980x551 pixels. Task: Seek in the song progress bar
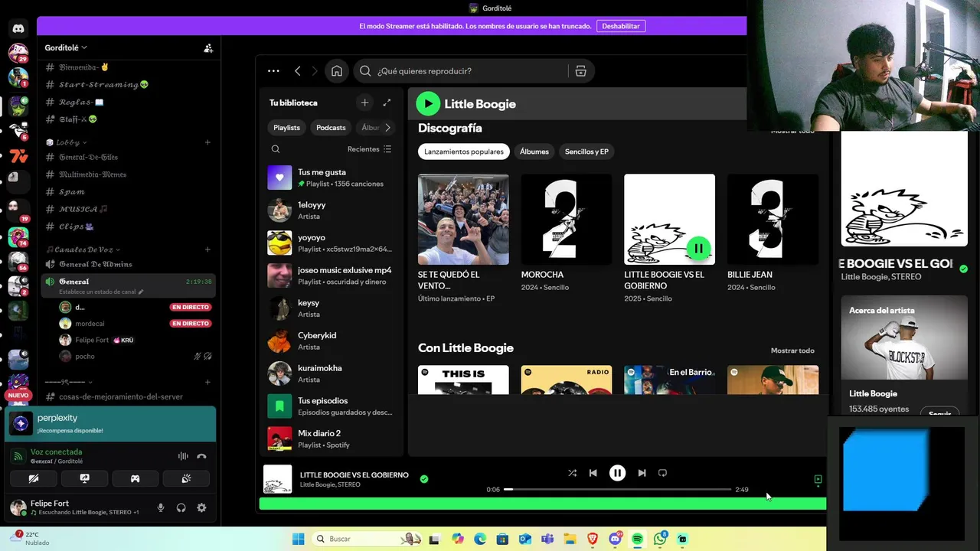617,489
